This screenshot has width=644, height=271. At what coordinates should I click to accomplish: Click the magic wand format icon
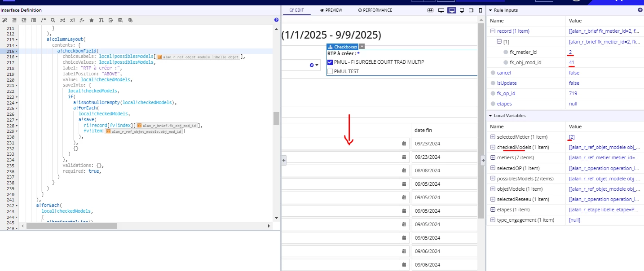[4, 20]
